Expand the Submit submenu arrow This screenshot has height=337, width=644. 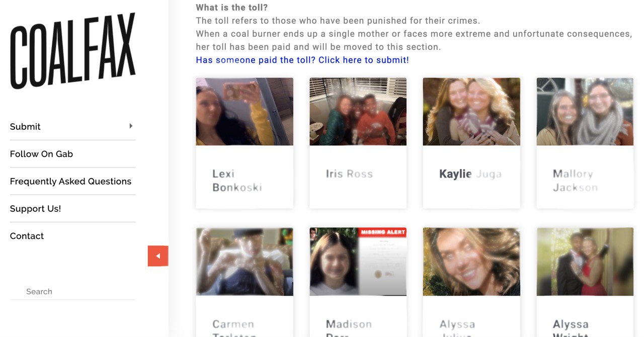(131, 126)
